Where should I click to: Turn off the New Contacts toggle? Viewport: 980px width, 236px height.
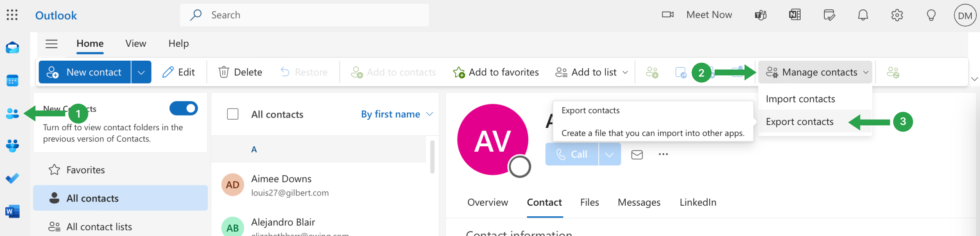(x=183, y=109)
